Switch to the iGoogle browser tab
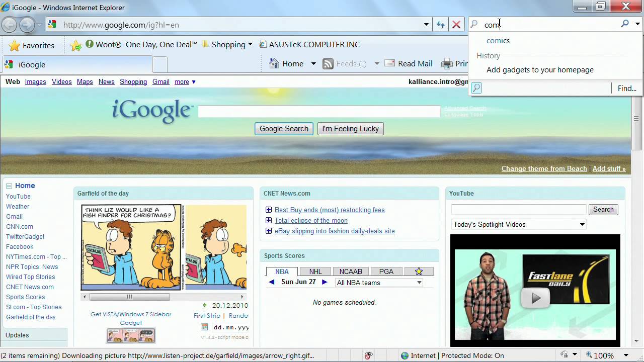Image resolution: width=644 pixels, height=362 pixels. 76,64
